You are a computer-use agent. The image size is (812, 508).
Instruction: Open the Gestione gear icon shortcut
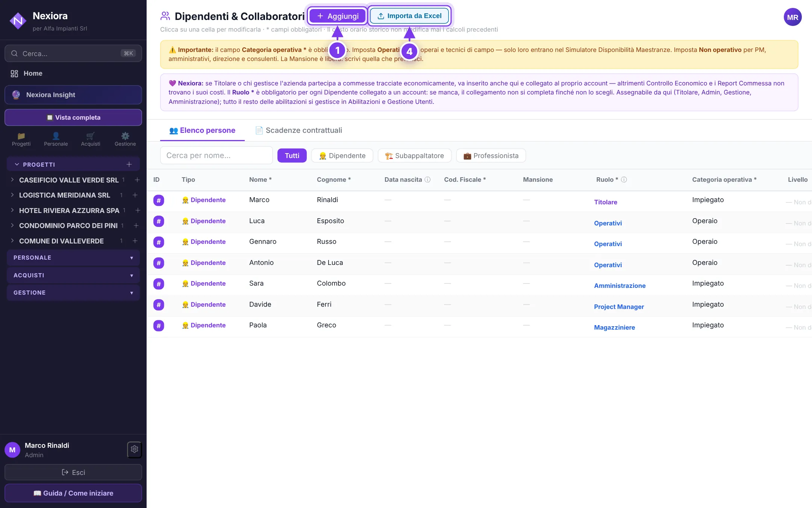pos(125,139)
